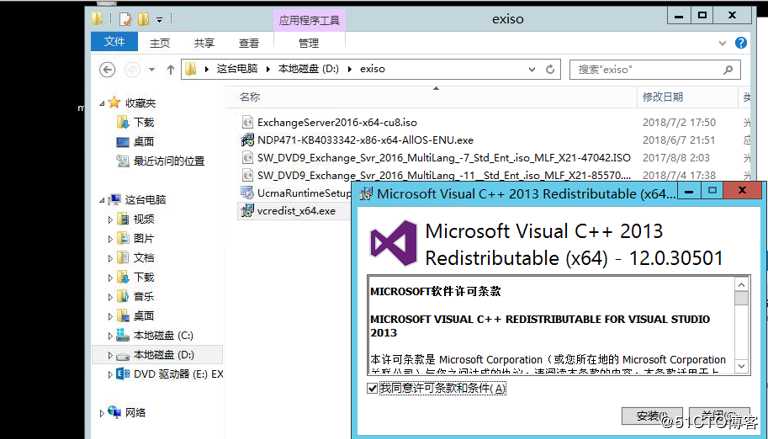Select the 文档 sidebar item
The height and width of the screenshot is (439, 768).
(144, 258)
